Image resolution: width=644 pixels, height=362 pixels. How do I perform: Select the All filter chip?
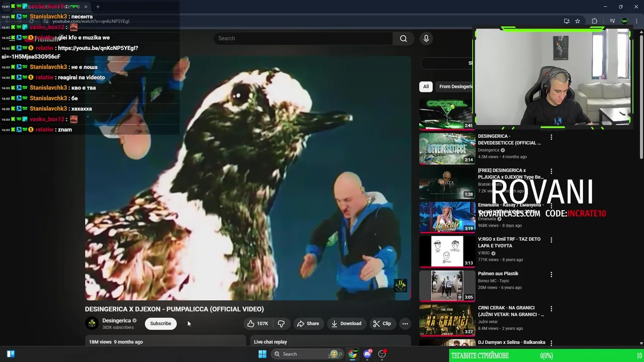tap(426, 86)
